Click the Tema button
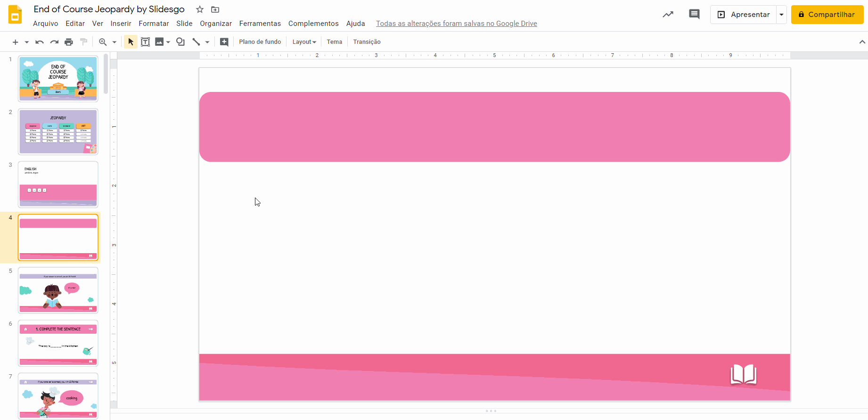This screenshot has width=868, height=420. coord(335,42)
